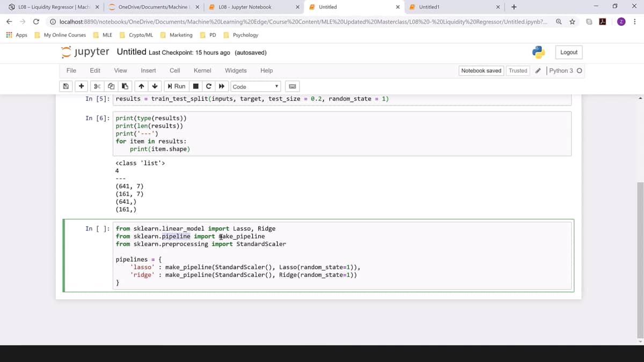The image size is (644, 362).
Task: Close the L08 - Jupyter Notebook tab
Action: (297, 7)
